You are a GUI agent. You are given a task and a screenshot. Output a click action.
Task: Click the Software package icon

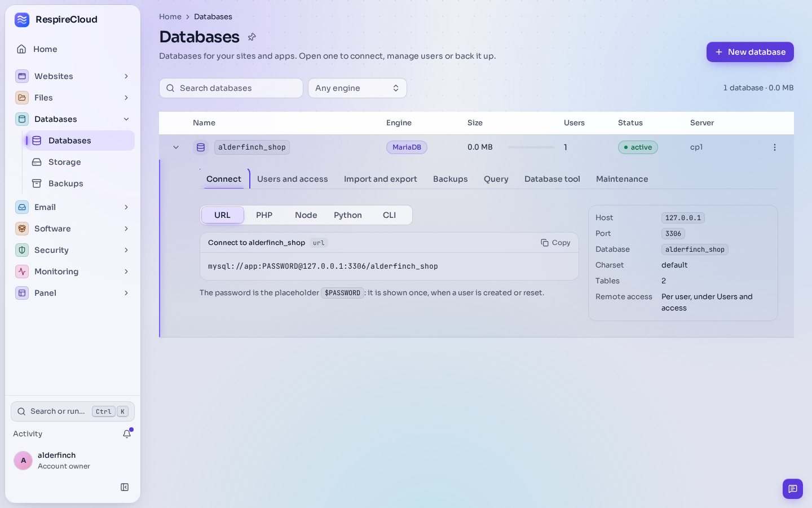point(22,229)
